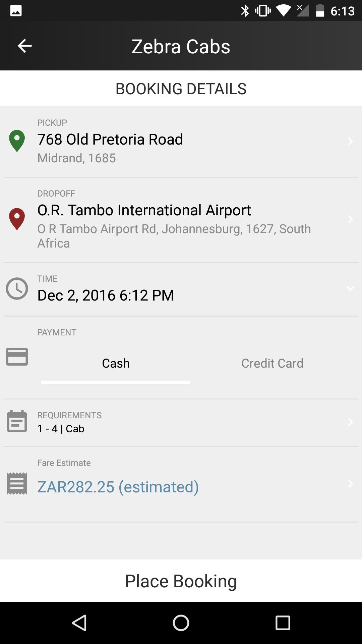
Task: Open the ZAR282.25 estimated fare link
Action: click(x=118, y=487)
